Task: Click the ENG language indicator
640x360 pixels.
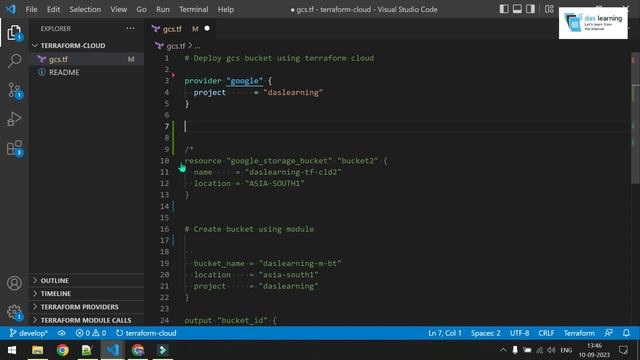Action: (566, 350)
